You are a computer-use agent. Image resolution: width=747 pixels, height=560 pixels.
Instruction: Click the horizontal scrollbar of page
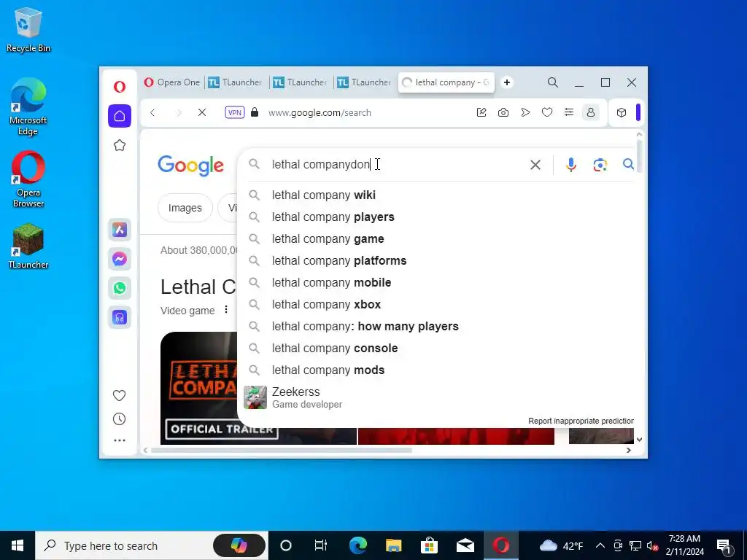click(281, 450)
